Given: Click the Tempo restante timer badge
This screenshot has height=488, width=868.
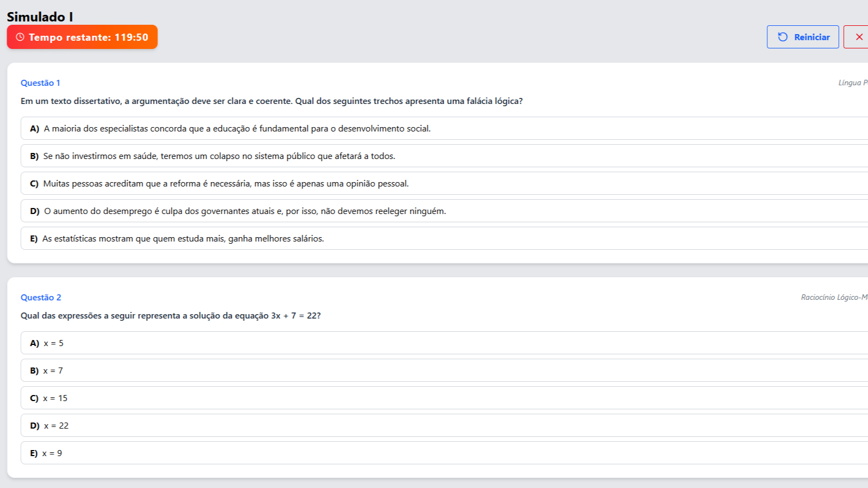Looking at the screenshot, I should pos(83,37).
